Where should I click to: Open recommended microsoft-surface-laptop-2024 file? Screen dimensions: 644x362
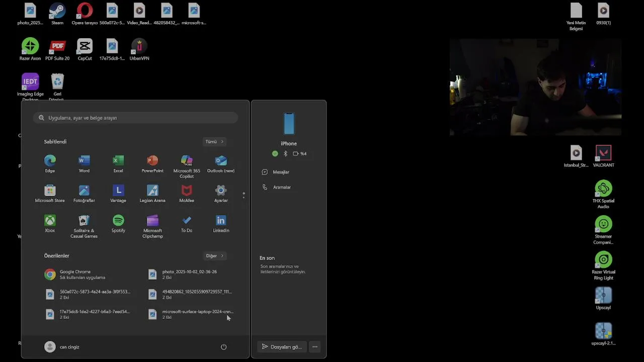click(192, 314)
